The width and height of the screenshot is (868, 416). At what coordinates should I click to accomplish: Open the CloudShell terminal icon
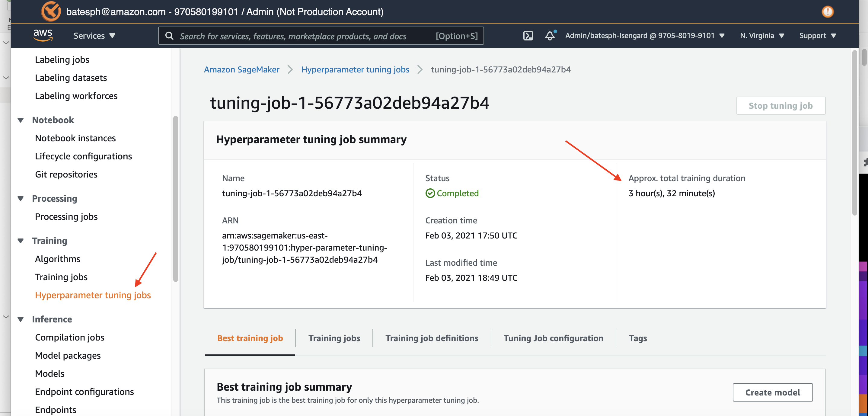[528, 36]
